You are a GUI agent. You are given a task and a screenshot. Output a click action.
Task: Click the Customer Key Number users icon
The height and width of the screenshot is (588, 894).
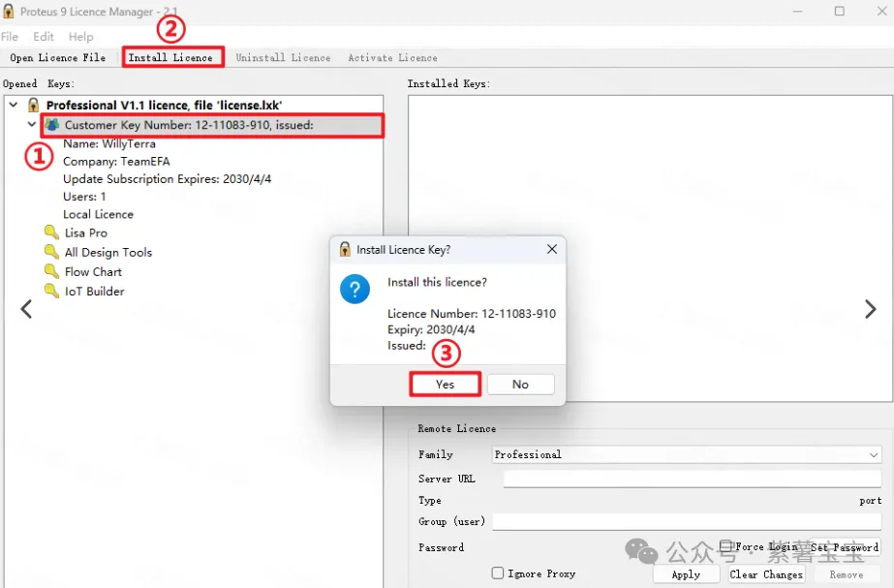tap(52, 125)
